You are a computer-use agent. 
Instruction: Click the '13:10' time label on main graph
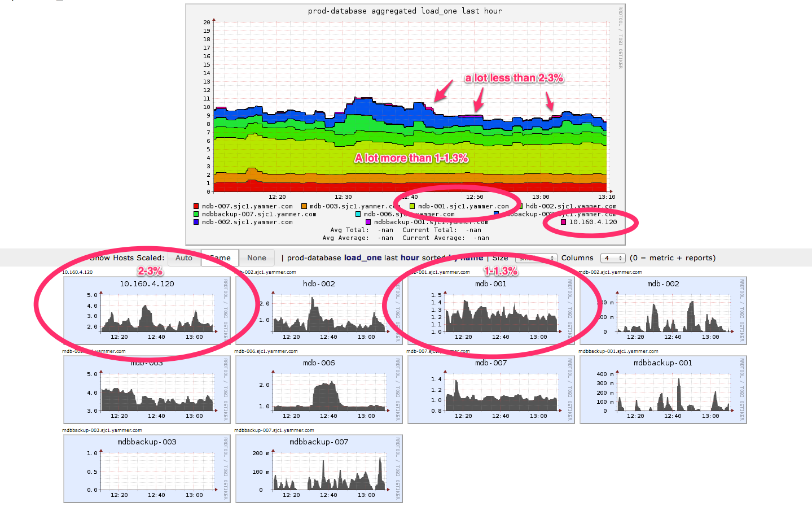coord(607,197)
